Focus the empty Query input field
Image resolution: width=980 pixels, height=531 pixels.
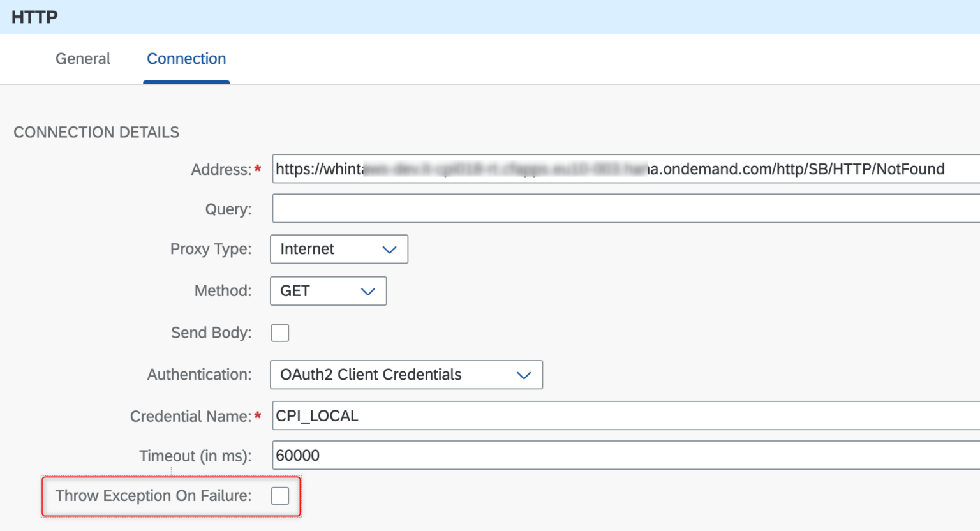(x=625, y=209)
